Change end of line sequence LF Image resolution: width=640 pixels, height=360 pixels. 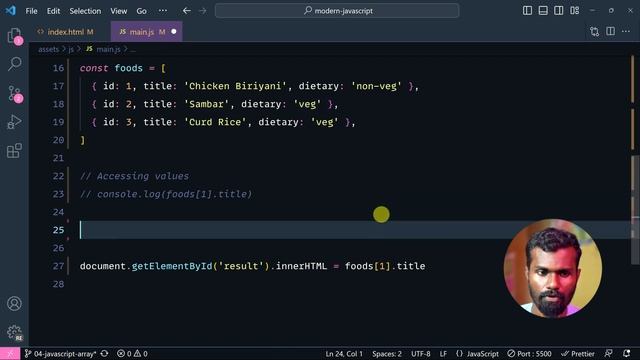443,354
